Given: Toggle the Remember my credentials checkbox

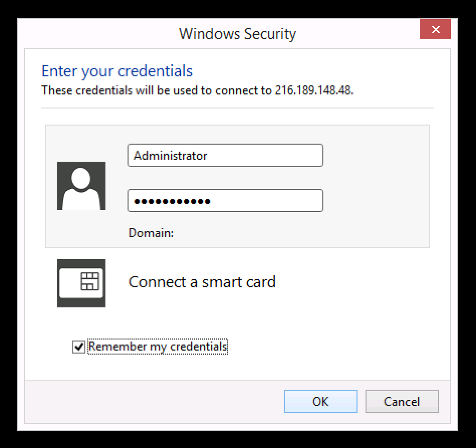Looking at the screenshot, I should click(x=79, y=347).
